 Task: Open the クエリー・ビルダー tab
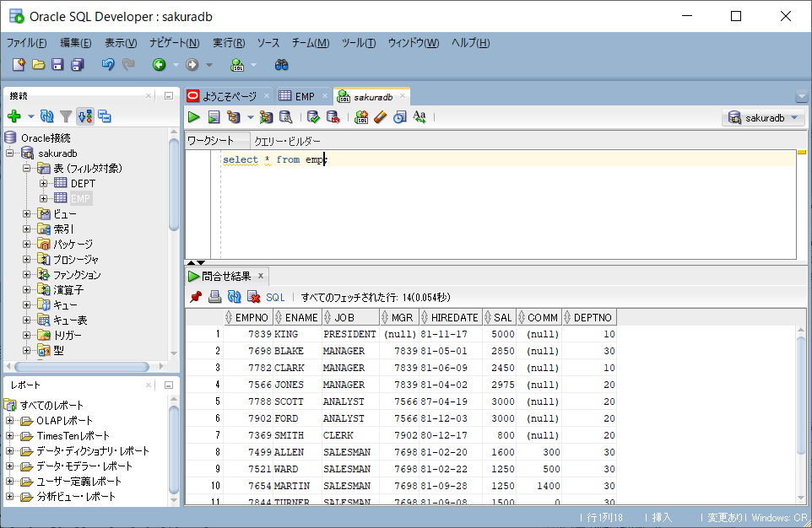pos(287,142)
